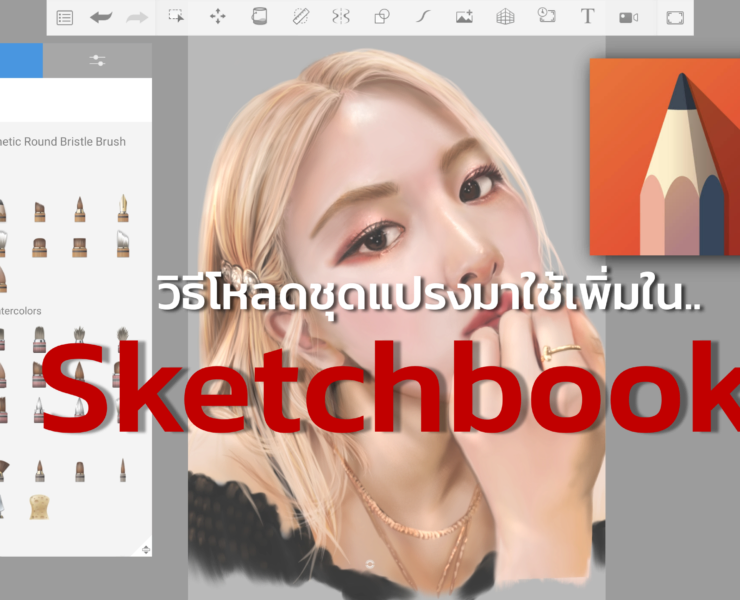Select the blue brush library tab

click(x=21, y=60)
